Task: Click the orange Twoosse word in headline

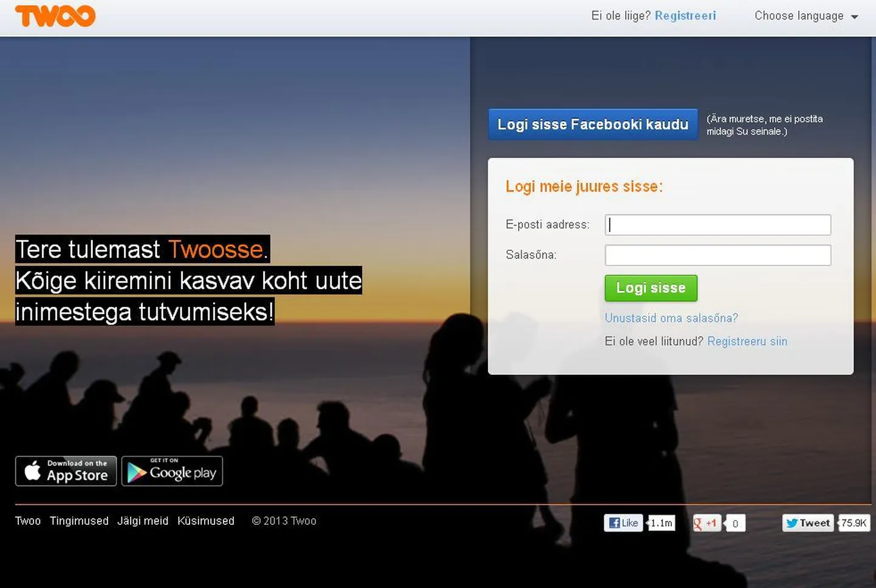Action: (x=216, y=250)
